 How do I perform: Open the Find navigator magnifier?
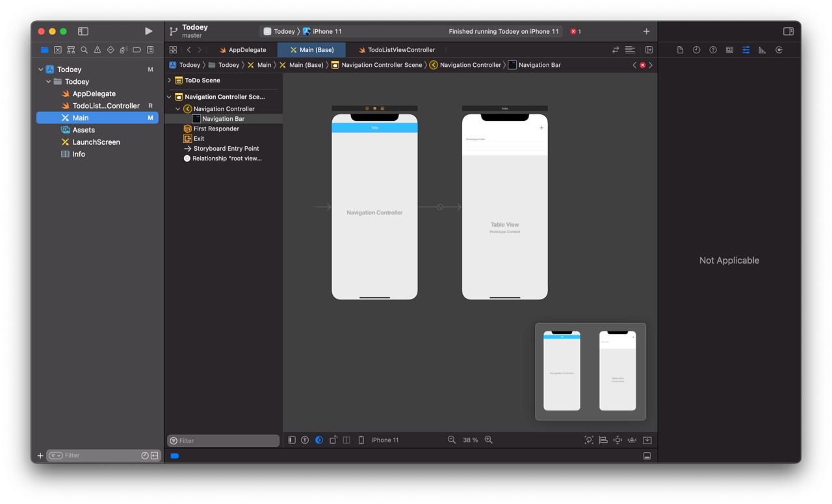pos(84,50)
